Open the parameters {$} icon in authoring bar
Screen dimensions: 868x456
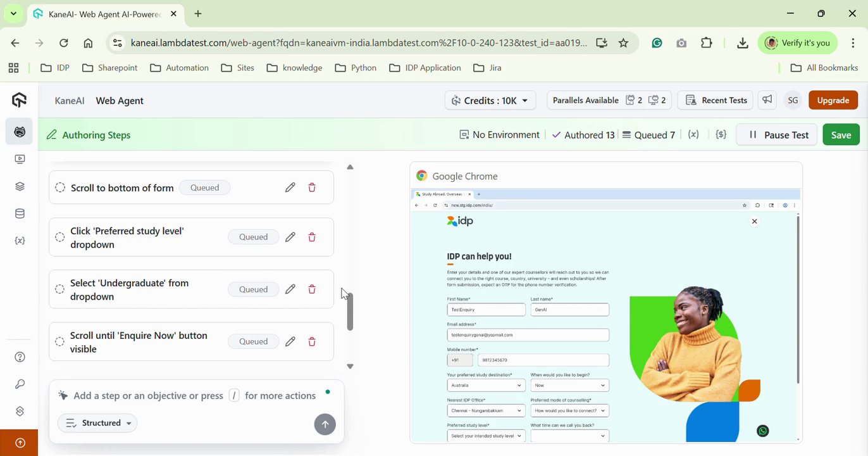pyautogui.click(x=721, y=135)
